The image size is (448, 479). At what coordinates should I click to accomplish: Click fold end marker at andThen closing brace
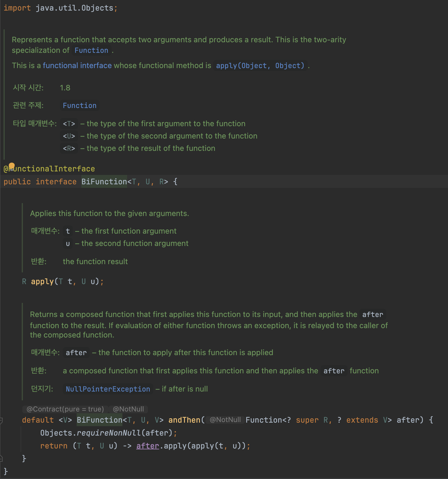click(1, 458)
